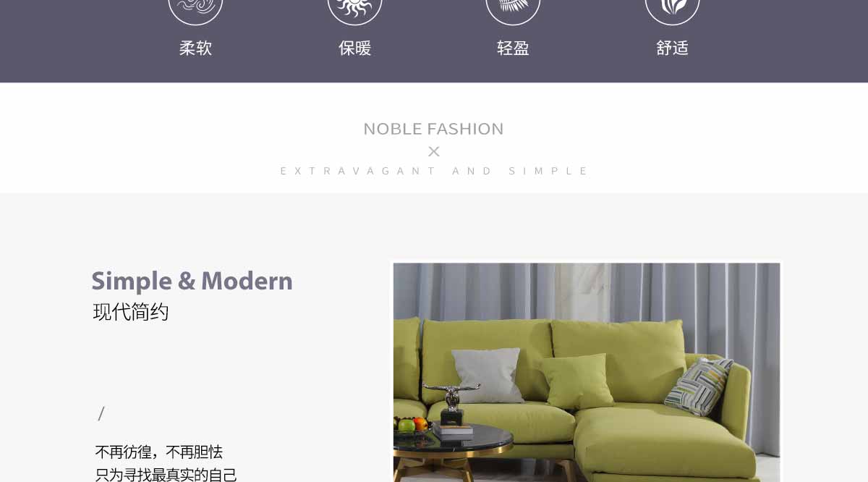Click the gray pillow on the sofa
Viewport: 868px width, 482px height.
click(488, 375)
